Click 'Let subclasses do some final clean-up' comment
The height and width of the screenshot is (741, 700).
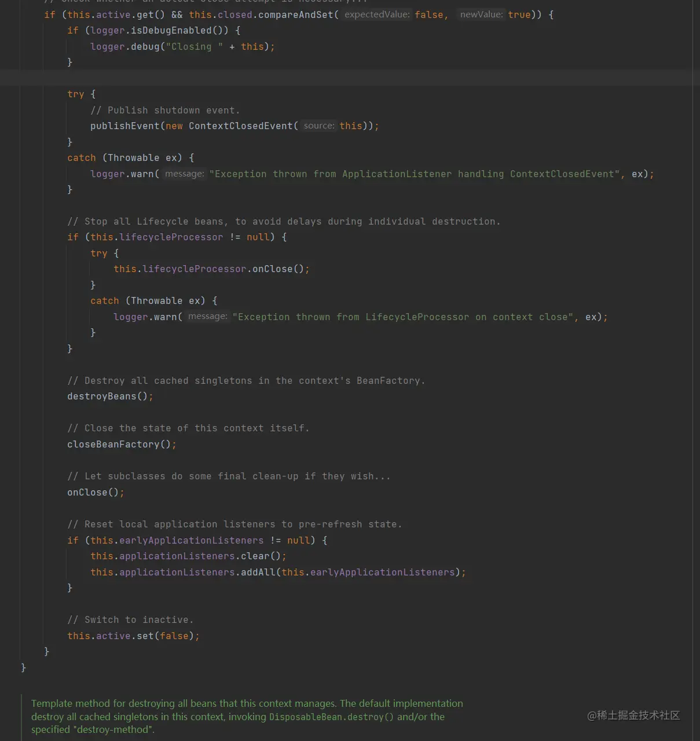point(229,476)
